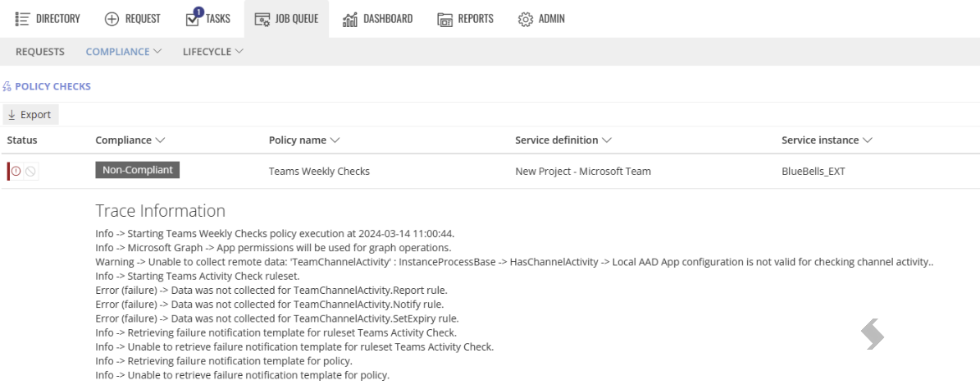This screenshot has width=980, height=385.
Task: Click the Reports icon
Action: click(x=445, y=20)
